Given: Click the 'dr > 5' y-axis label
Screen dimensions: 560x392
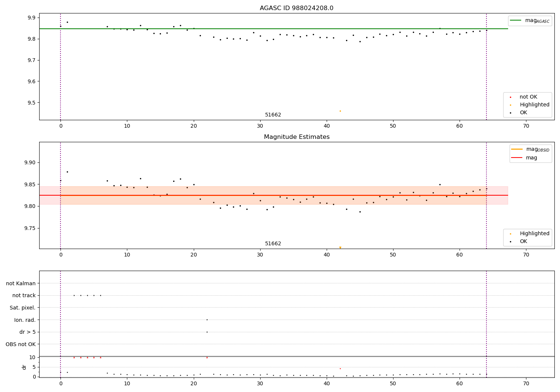Looking at the screenshot, I should (28, 332).
